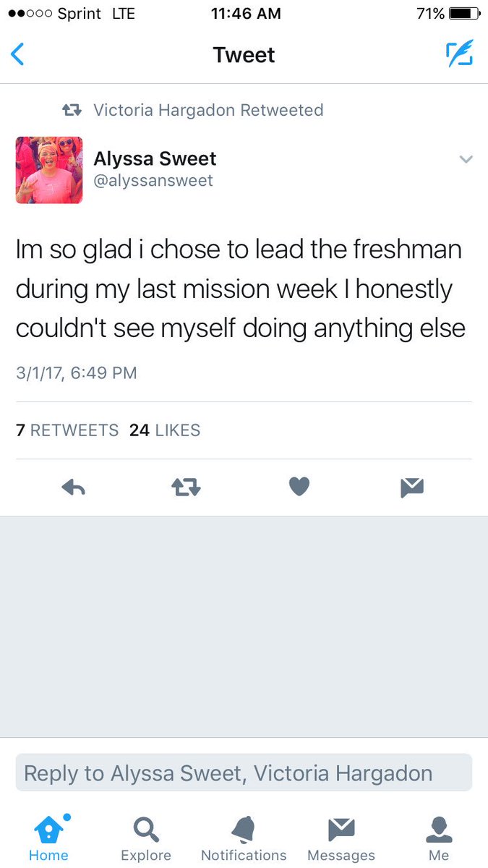Open the Messages tab
Image resolution: width=488 pixels, height=868 pixels.
pos(341,838)
